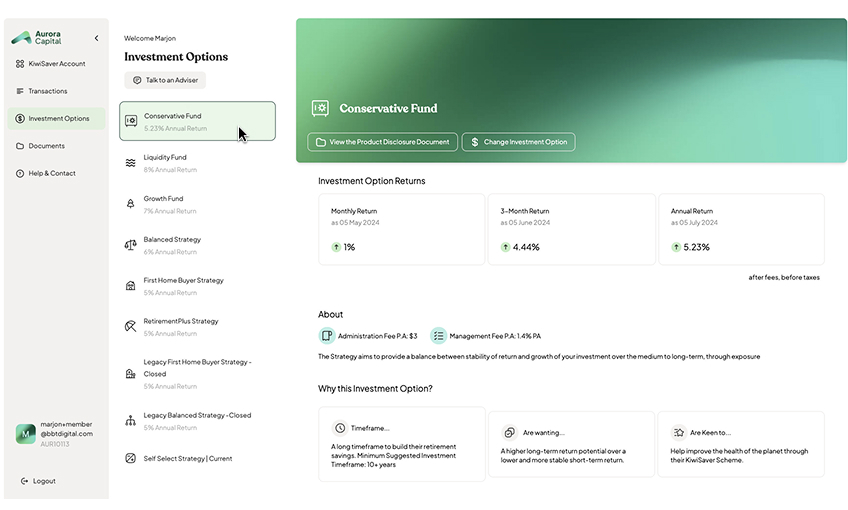Click Talk to an Adviser button
Screen dimensions: 848x510
(x=165, y=80)
